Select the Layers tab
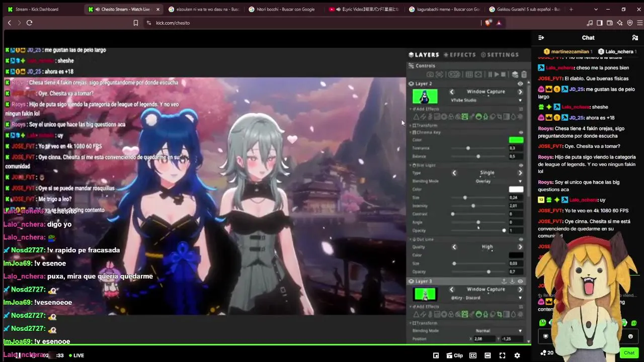The width and height of the screenshot is (644, 362). (424, 55)
